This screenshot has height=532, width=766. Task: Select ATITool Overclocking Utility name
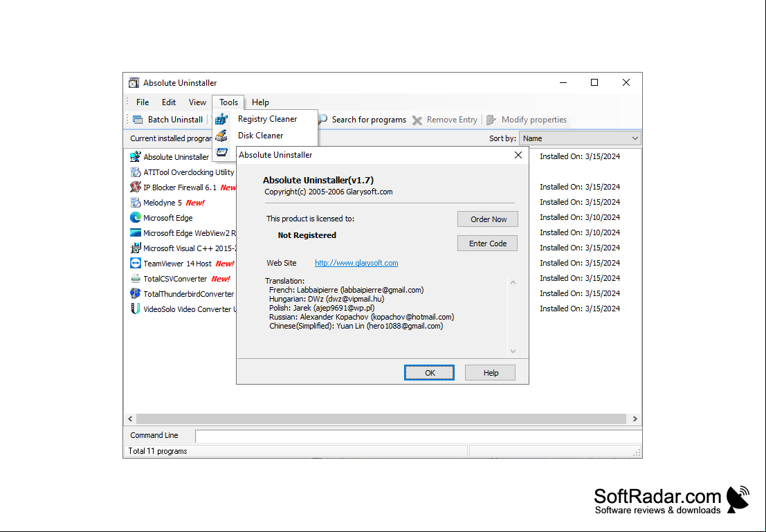tap(189, 172)
